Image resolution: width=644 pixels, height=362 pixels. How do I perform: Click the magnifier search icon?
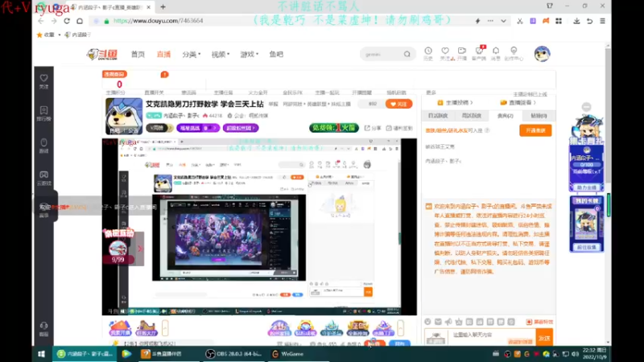click(407, 54)
